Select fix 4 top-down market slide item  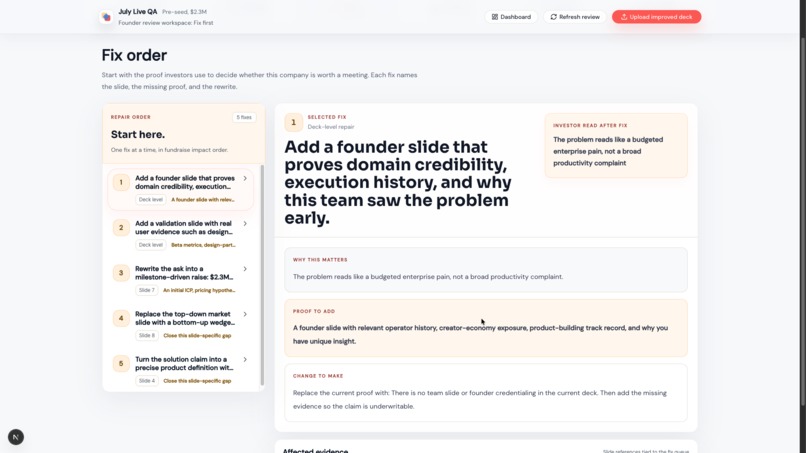(x=181, y=325)
